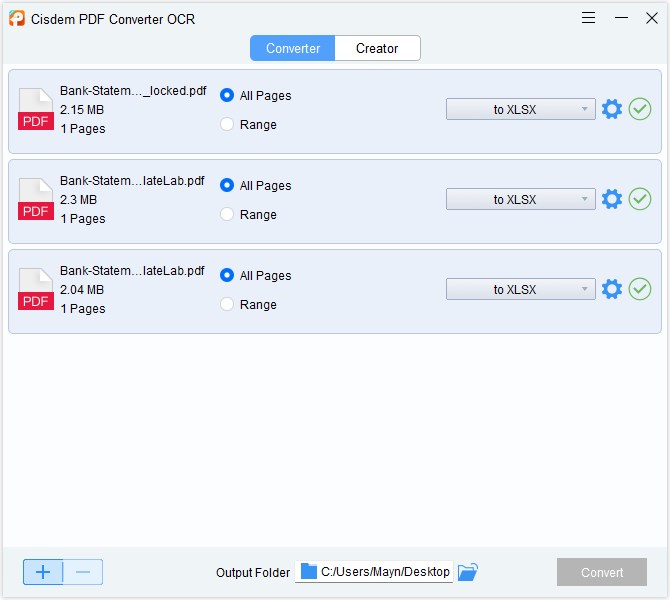The width and height of the screenshot is (670, 600).
Task: Click the '2.3 MB' file size text
Action: tap(79, 200)
